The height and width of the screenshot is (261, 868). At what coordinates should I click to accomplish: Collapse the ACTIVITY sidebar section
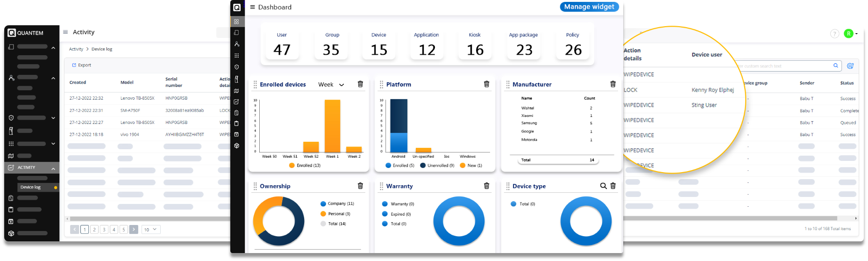click(53, 168)
